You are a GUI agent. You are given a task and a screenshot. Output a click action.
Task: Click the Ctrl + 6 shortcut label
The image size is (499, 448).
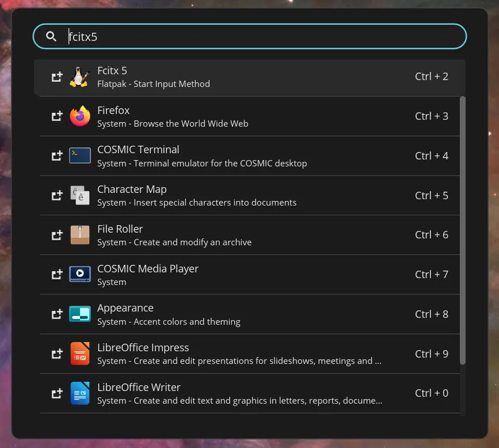coord(432,235)
